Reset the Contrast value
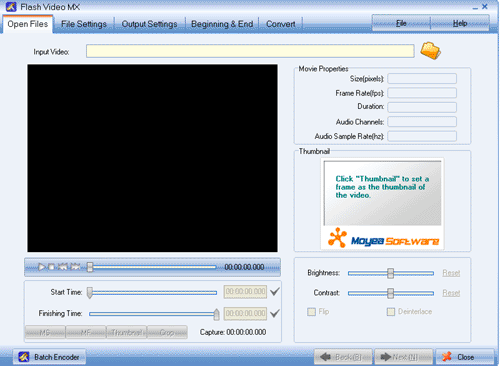Image resolution: width=500 pixels, height=366 pixels. pos(451,293)
